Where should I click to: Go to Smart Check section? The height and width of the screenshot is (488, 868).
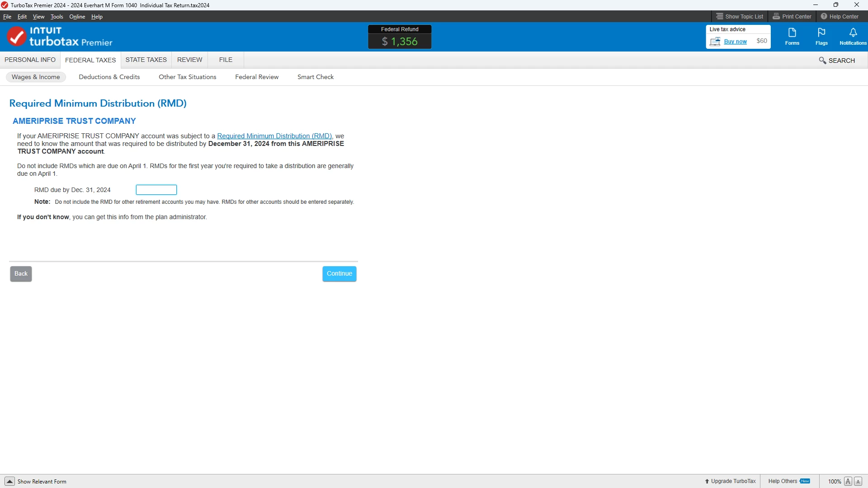pyautogui.click(x=315, y=77)
